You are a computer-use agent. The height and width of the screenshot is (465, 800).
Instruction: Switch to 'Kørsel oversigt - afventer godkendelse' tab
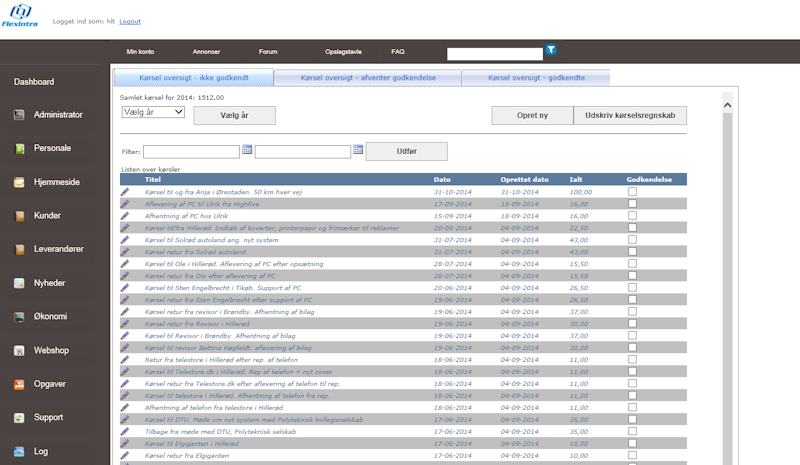point(368,78)
